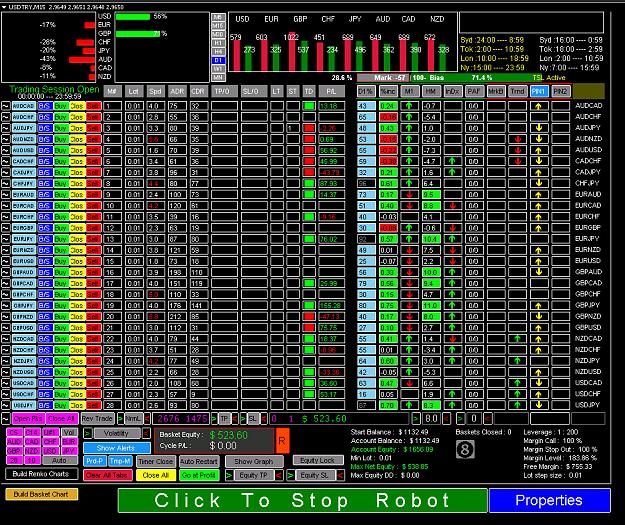Click Buy for AUDCHF
The width and height of the screenshot is (625, 525).
point(61,117)
